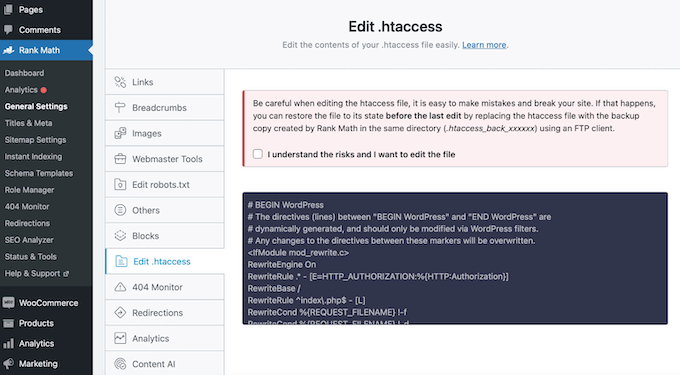The width and height of the screenshot is (680, 375).
Task: Open the Webmaster Tools tab
Action: (164, 159)
